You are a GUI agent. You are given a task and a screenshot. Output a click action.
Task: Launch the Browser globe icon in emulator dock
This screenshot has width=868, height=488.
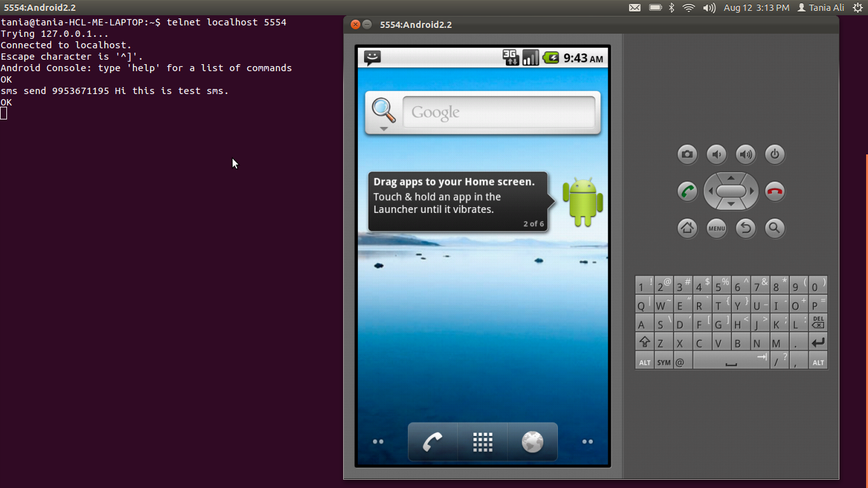pyautogui.click(x=532, y=441)
